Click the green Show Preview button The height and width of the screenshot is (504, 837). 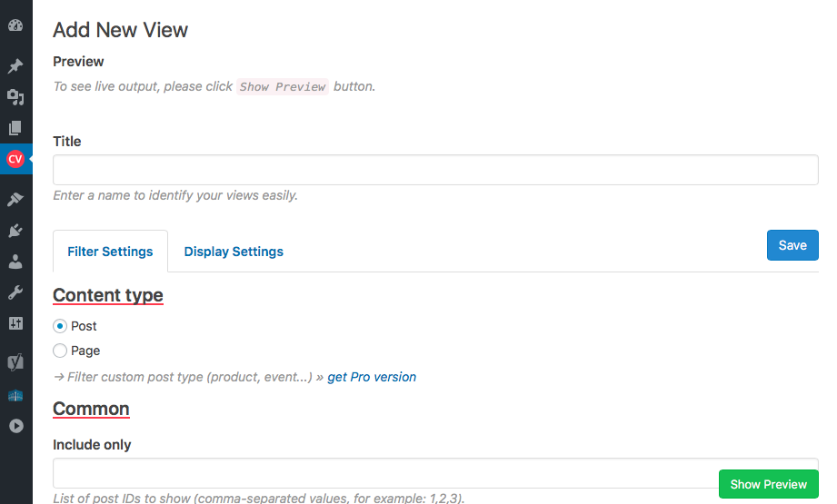768,484
